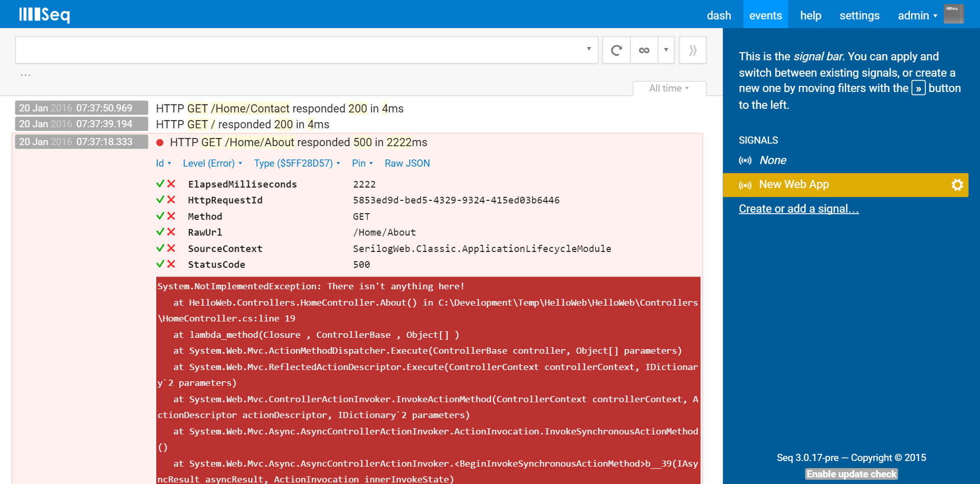
Task: Open the filter history dropdown arrow
Action: 589,49
